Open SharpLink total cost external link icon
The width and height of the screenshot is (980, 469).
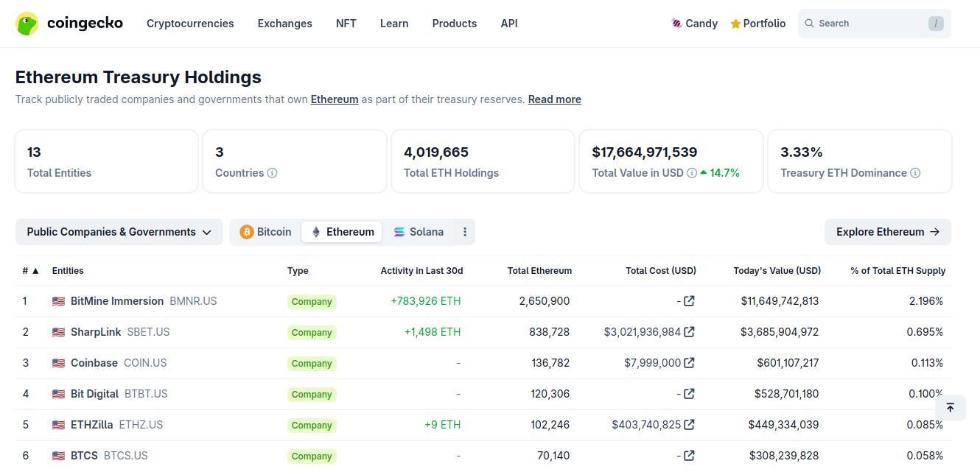(689, 332)
